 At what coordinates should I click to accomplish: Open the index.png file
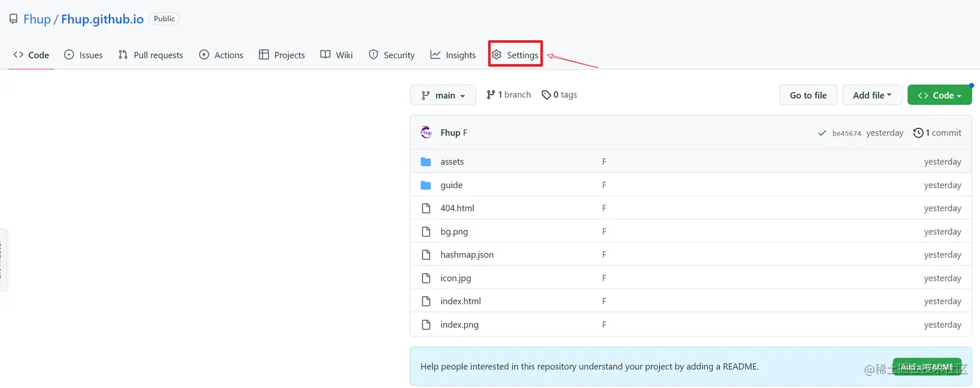(460, 324)
